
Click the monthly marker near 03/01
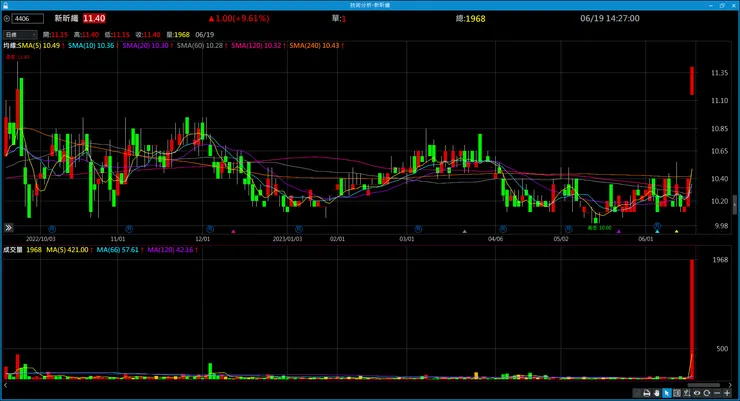pyautogui.click(x=418, y=229)
